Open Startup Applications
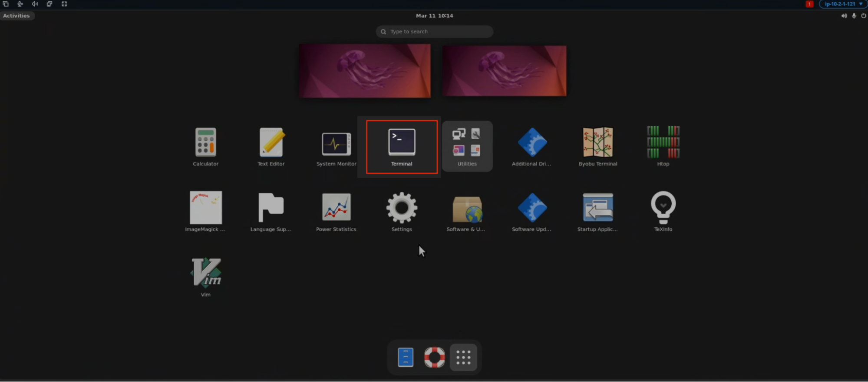Viewport: 868px width, 382px height. 597,212
